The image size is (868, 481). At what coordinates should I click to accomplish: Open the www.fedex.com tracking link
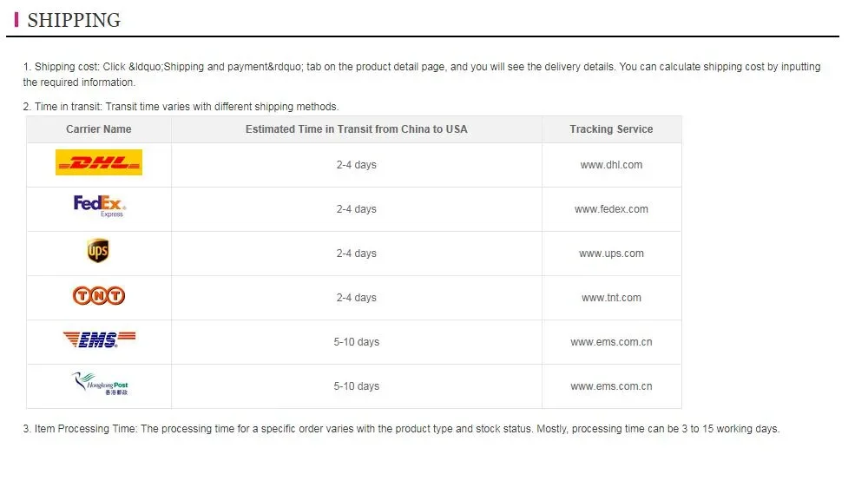click(x=611, y=209)
